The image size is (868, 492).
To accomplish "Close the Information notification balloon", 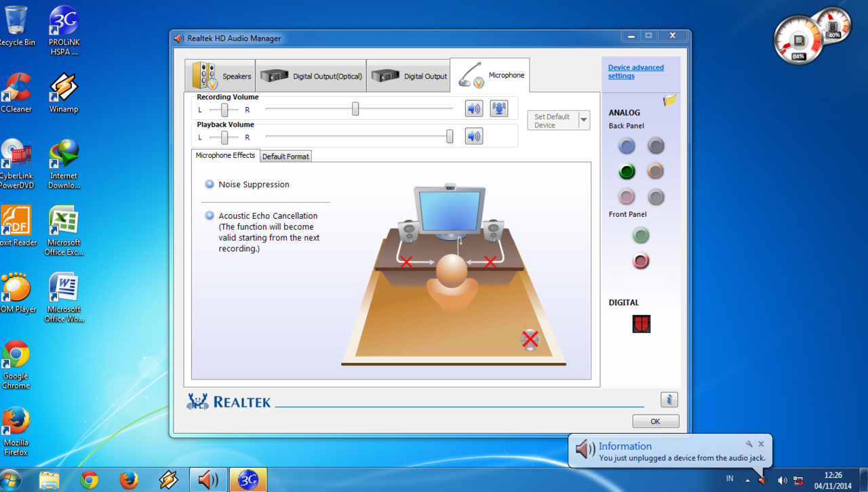I will [761, 444].
